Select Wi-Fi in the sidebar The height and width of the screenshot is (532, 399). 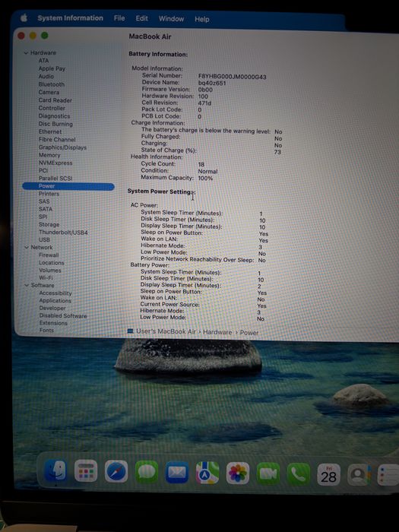(x=46, y=278)
